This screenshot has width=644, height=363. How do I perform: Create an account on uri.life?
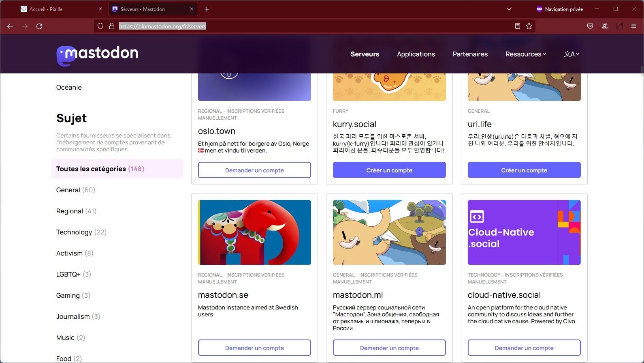click(524, 170)
